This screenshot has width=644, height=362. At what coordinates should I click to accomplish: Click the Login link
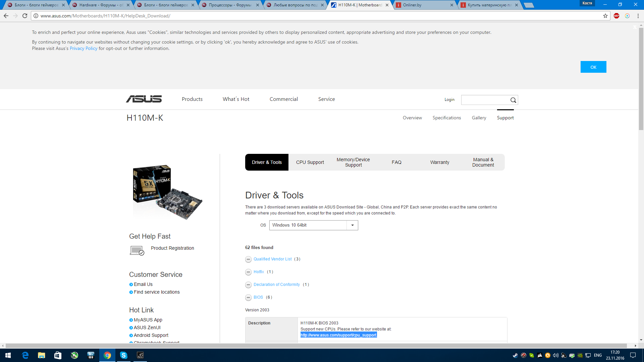449,100
